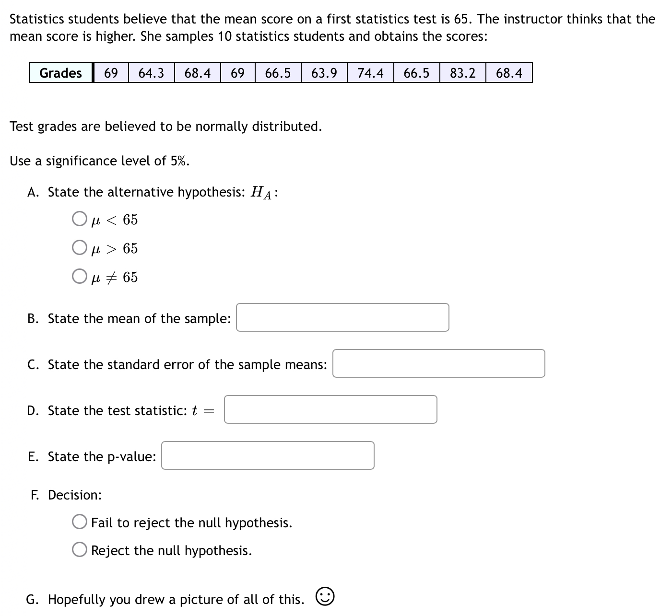Viewport: 672px width, 616px height.
Task: Click the standard error input field
Action: pyautogui.click(x=438, y=364)
